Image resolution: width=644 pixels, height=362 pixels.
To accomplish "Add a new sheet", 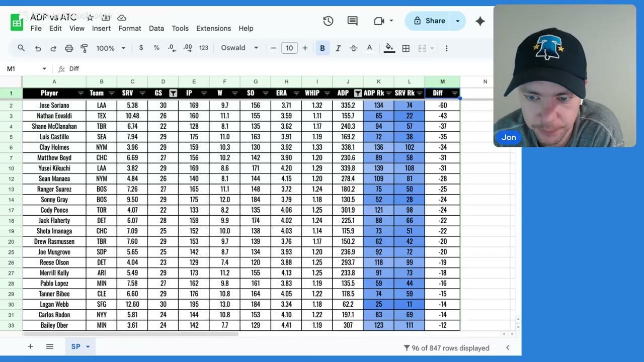I will point(30,346).
